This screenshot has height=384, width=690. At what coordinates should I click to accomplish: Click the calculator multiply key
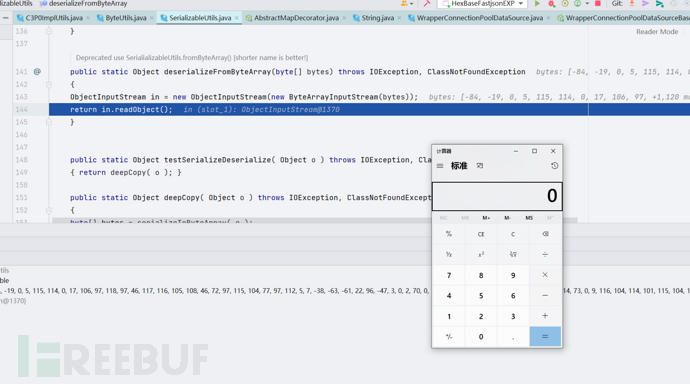[545, 275]
